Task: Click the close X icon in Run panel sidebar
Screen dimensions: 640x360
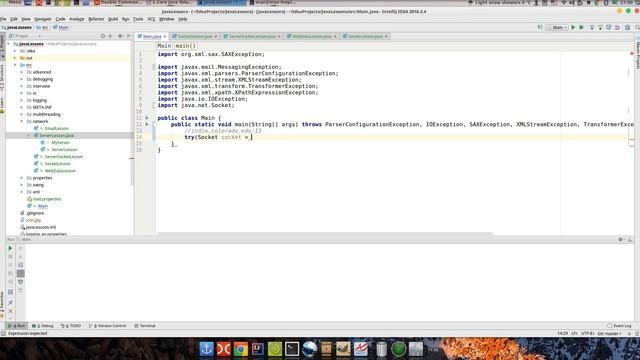Action: coord(10,311)
